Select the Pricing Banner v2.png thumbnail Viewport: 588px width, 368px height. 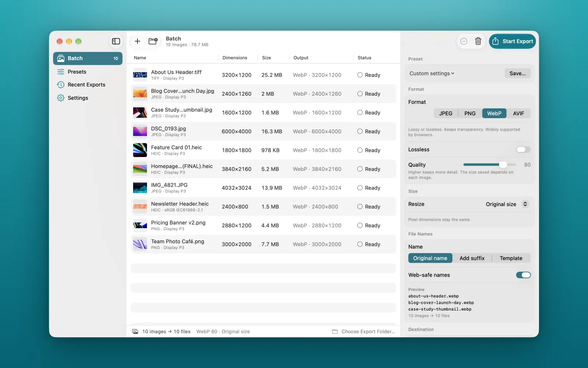point(140,225)
